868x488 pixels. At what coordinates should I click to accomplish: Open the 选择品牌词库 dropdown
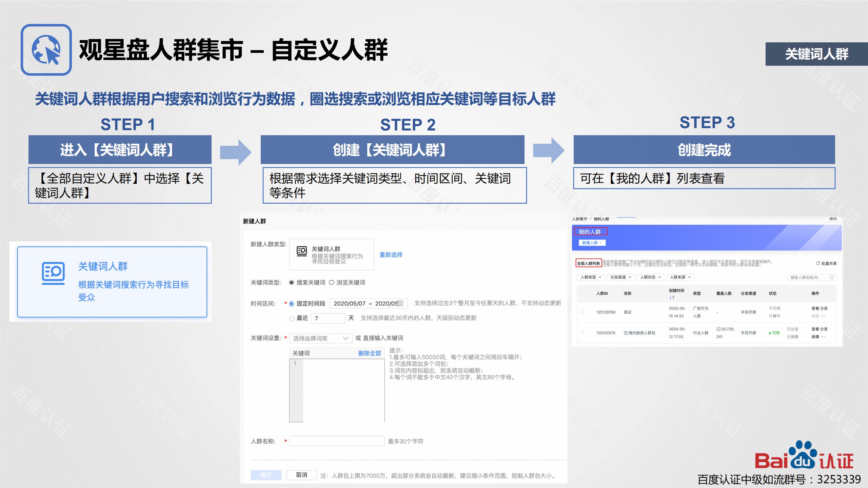coord(320,338)
